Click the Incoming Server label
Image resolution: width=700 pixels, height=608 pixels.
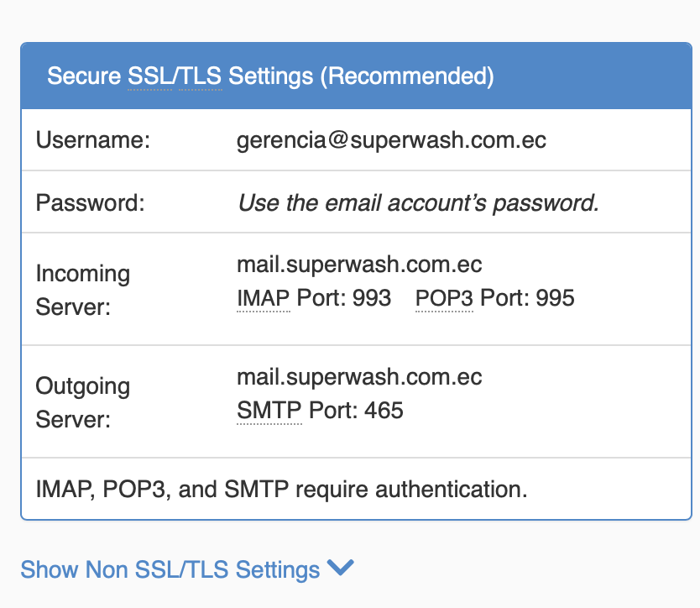click(82, 290)
